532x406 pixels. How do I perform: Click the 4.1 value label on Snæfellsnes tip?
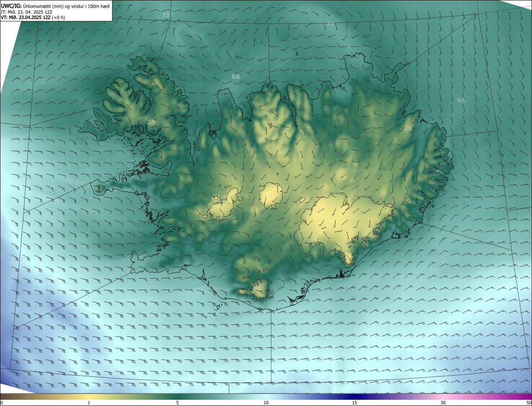(x=99, y=188)
